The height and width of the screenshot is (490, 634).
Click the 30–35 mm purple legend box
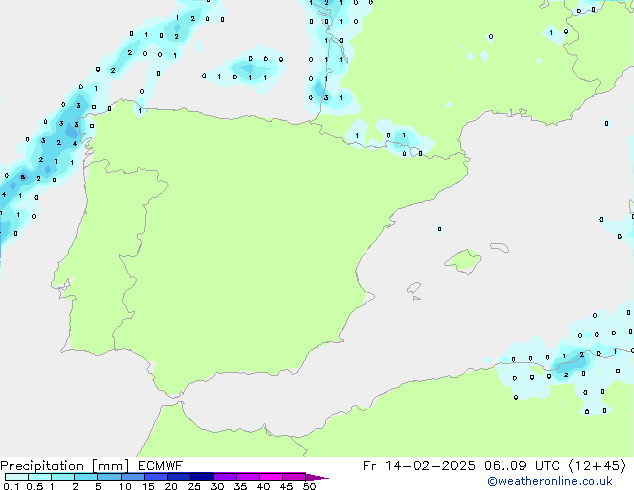tap(225, 477)
